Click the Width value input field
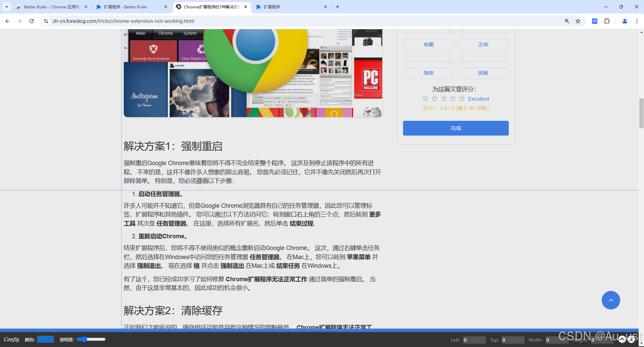Screen dimensions: 644x347 coord(557,340)
